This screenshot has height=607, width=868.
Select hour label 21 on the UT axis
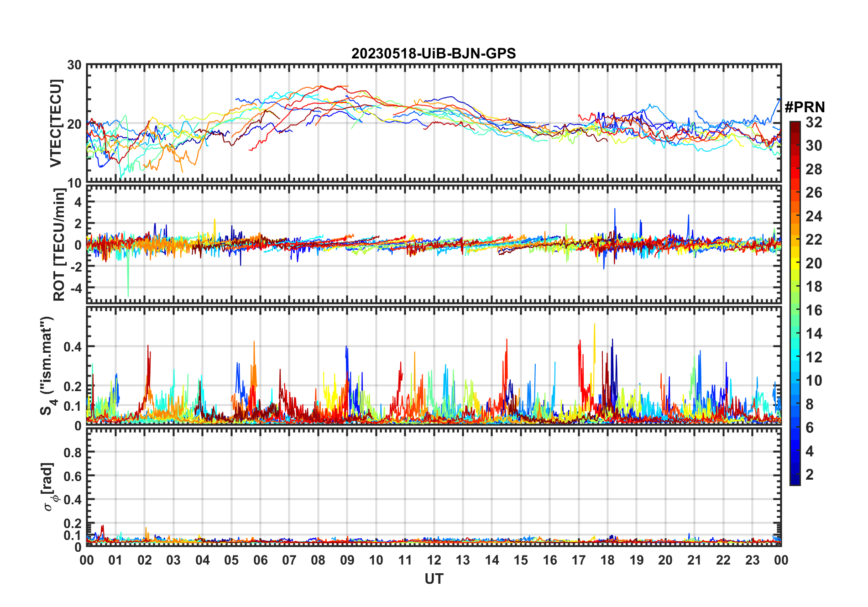(x=694, y=560)
